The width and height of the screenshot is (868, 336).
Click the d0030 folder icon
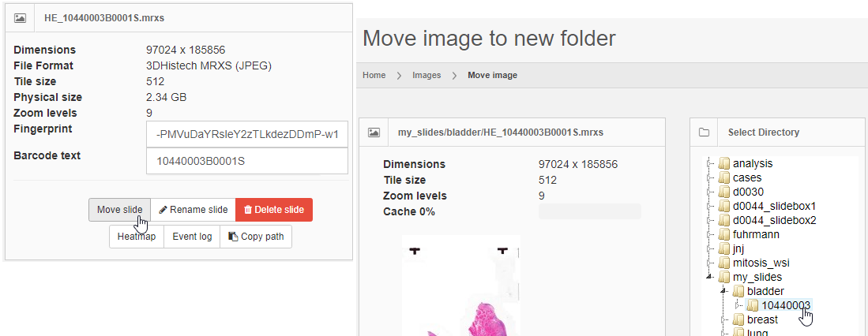coord(724,192)
